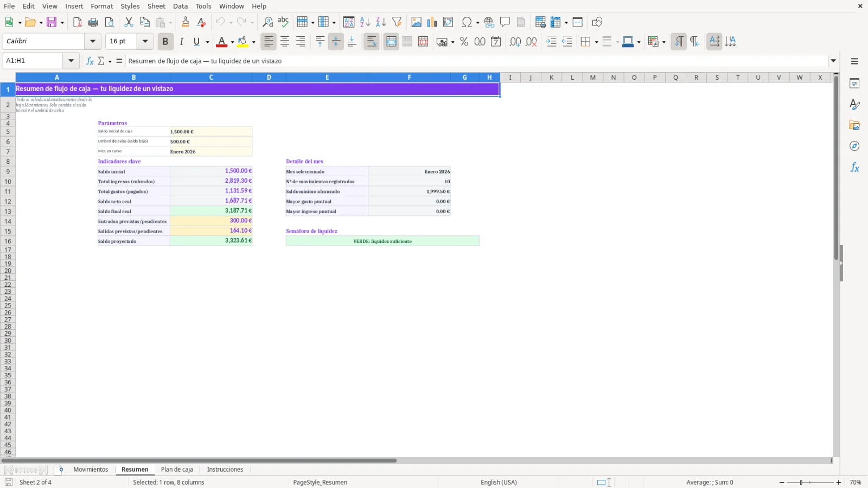Toggle Wrap Text
Image resolution: width=868 pixels, height=488 pixels.
[x=372, y=42]
